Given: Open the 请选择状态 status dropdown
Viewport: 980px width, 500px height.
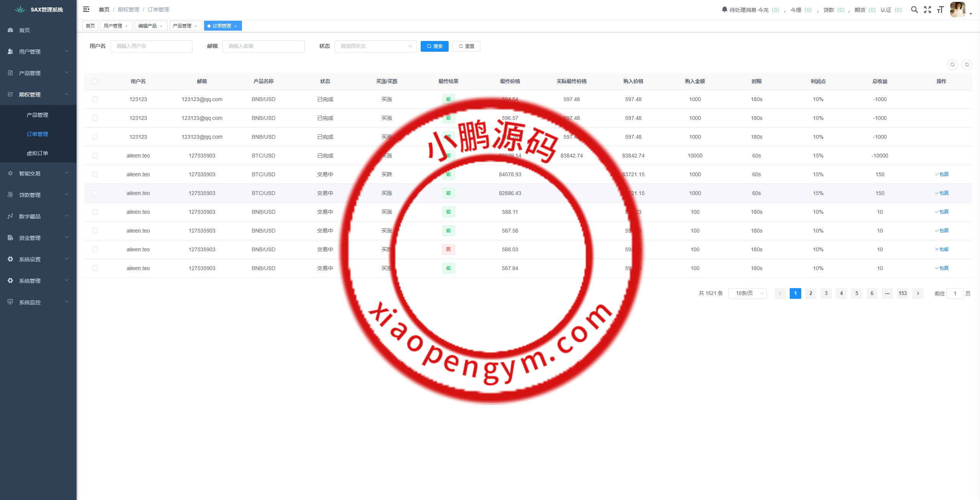Looking at the screenshot, I should coord(375,46).
